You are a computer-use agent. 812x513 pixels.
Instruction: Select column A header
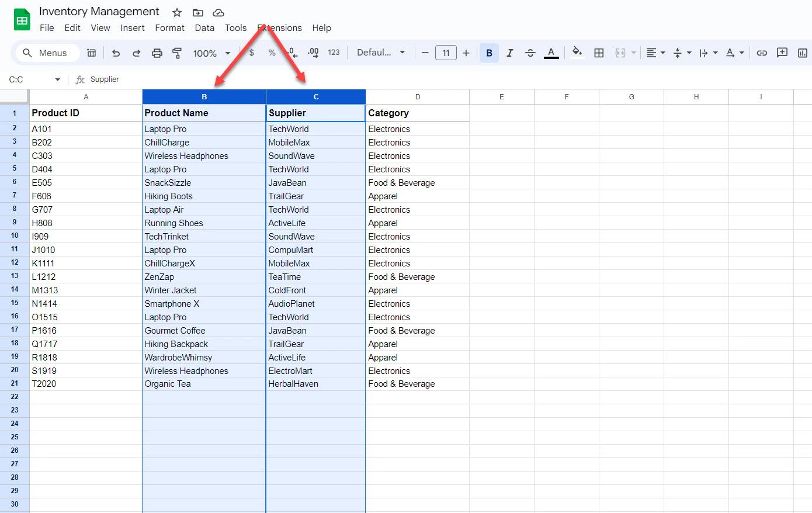86,97
